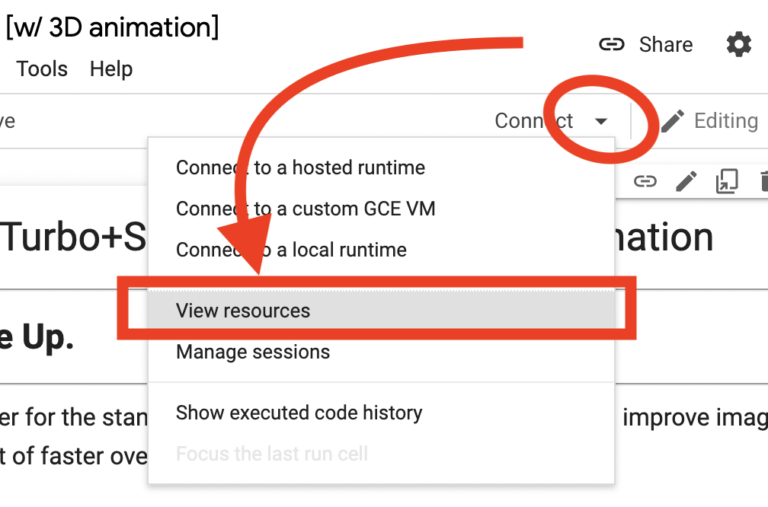Select Connect to a hosted runtime
The image size is (768, 507).
[300, 168]
